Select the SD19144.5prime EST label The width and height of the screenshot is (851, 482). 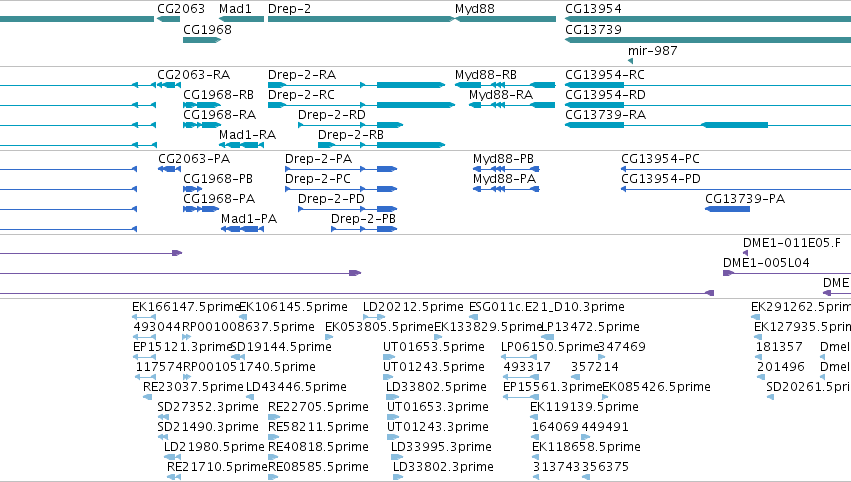coord(281,347)
